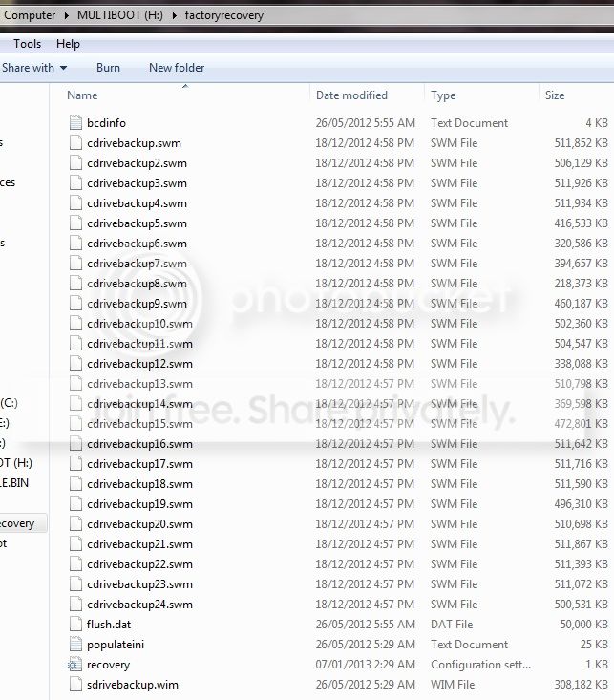Click the cdrivebackup19.swm file icon
The width and height of the screenshot is (614, 700).
click(75, 504)
